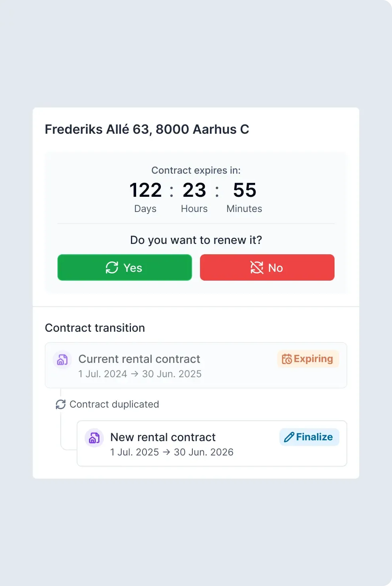This screenshot has width=392, height=586.
Task: Click the 122 days countdown number
Action: point(145,190)
